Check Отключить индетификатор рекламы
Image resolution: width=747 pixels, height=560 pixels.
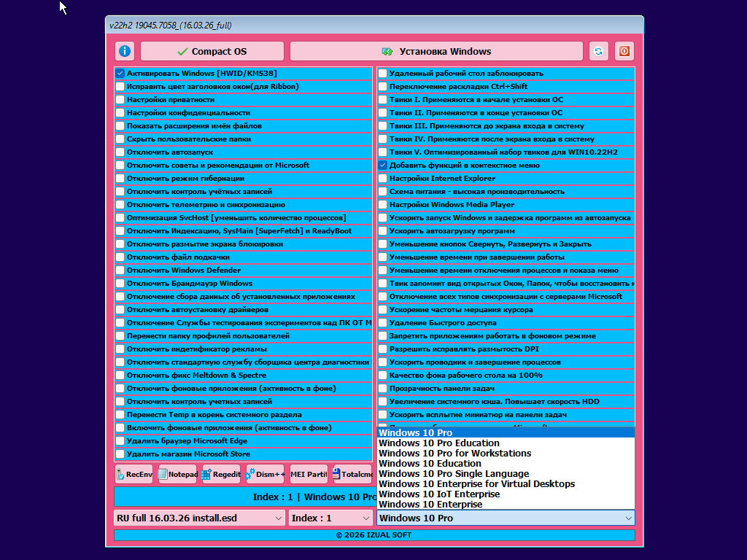[x=120, y=349]
